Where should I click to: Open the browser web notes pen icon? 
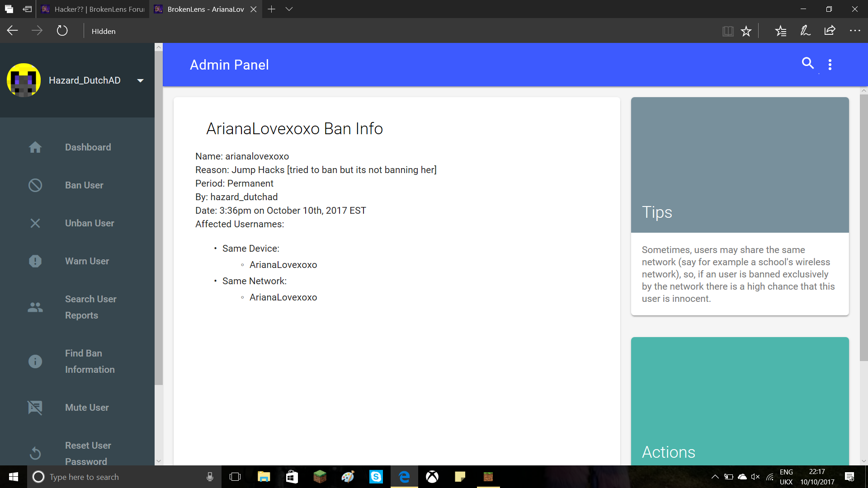[x=805, y=31]
